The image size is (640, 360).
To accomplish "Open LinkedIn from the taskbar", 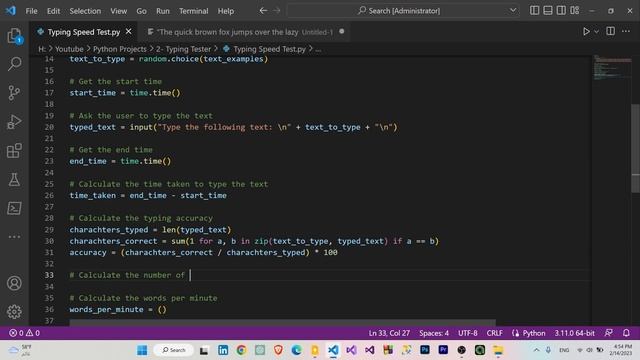I will [x=223, y=350].
